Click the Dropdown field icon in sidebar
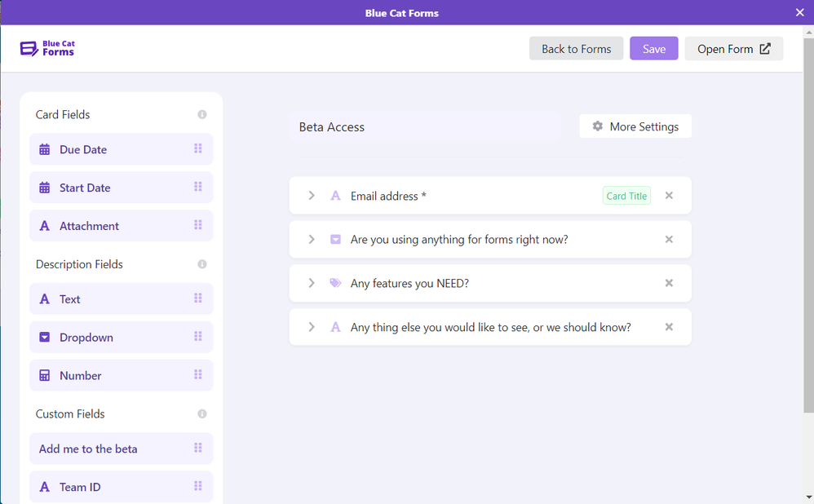 pyautogui.click(x=45, y=338)
